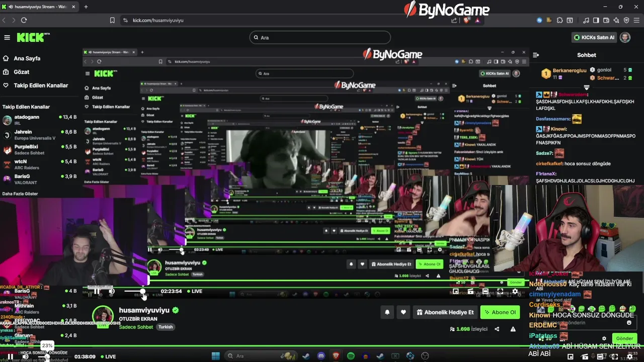
Task: Toggle theater mode in the 02:23:54 player
Action: tap(485, 291)
